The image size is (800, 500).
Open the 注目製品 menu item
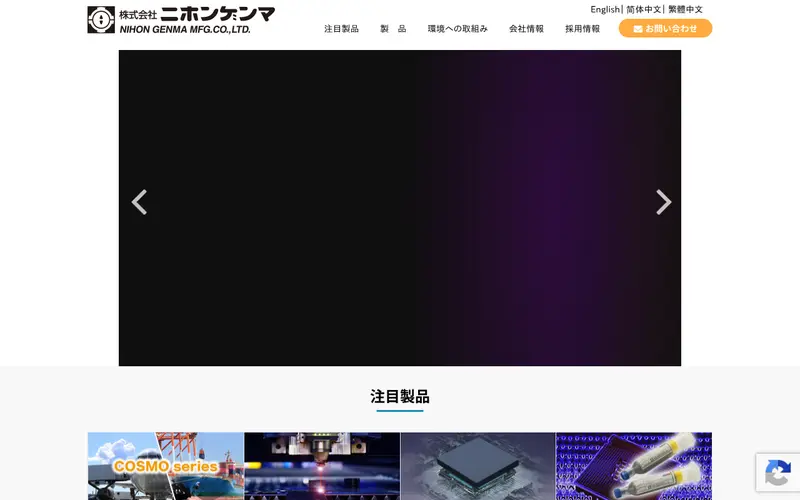(341, 29)
